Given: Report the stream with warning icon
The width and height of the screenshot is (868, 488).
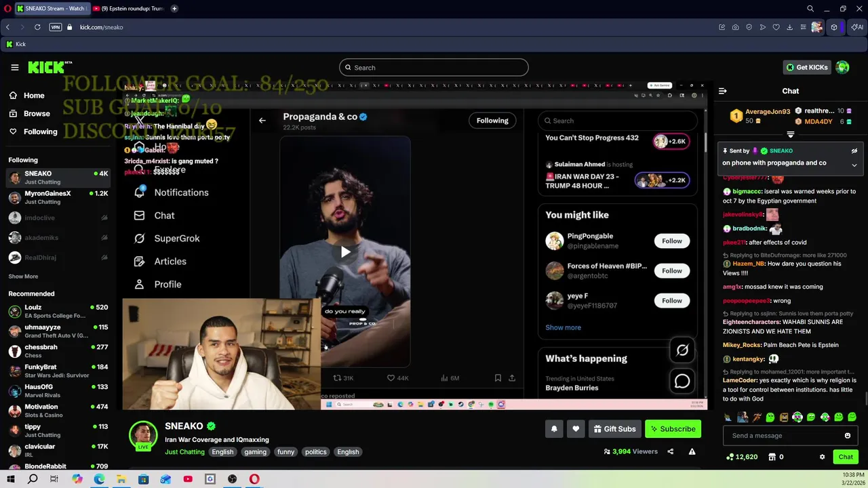Looking at the screenshot, I should click(692, 451).
